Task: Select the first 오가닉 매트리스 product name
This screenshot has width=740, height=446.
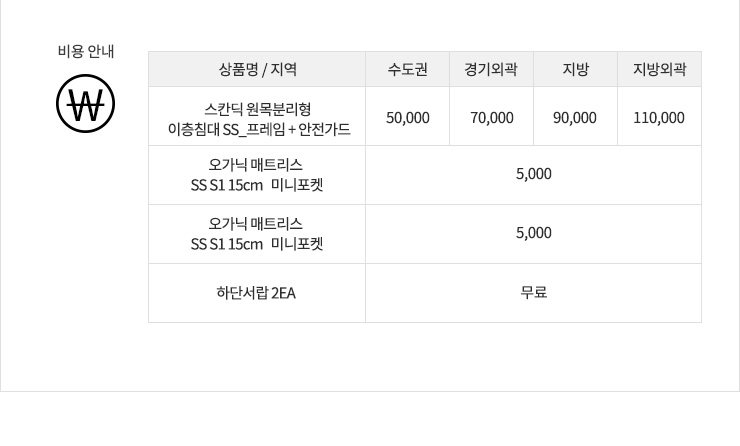Action: point(256,165)
